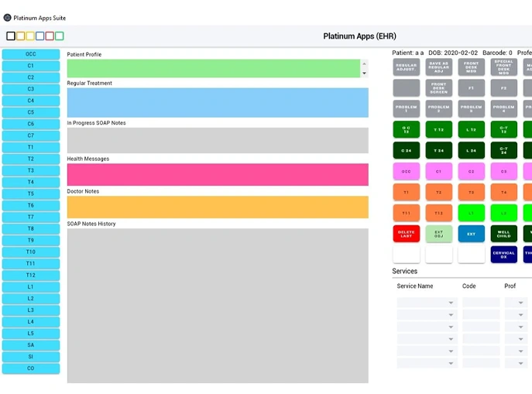532x394 pixels.
Task: Click the red Delete Last button
Action: (406, 234)
